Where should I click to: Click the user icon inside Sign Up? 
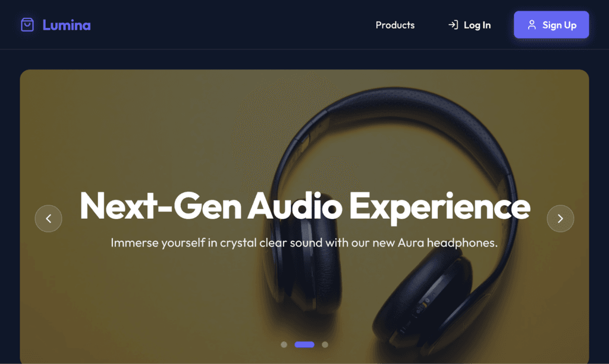point(532,25)
